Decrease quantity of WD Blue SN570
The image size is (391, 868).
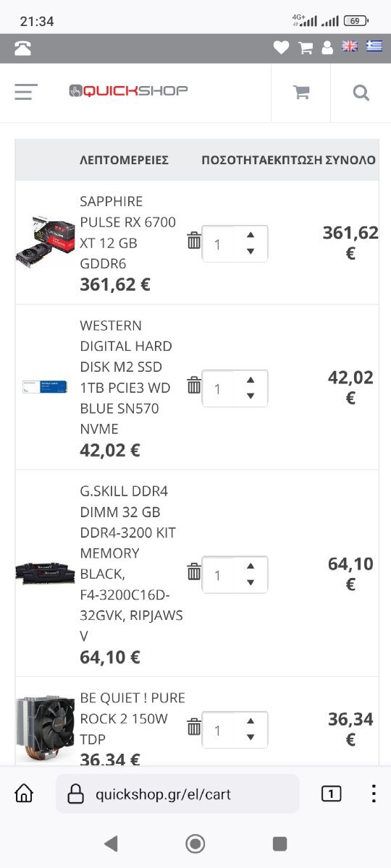tap(251, 396)
